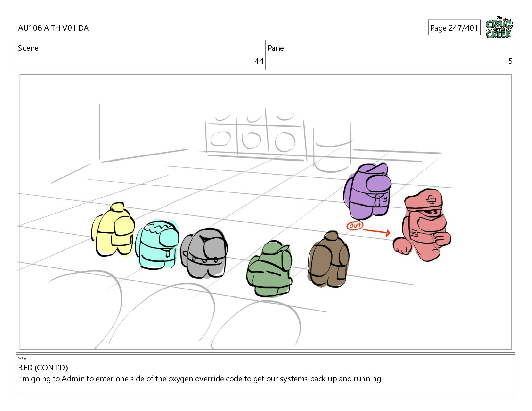Click the green crewmate character

tap(269, 269)
